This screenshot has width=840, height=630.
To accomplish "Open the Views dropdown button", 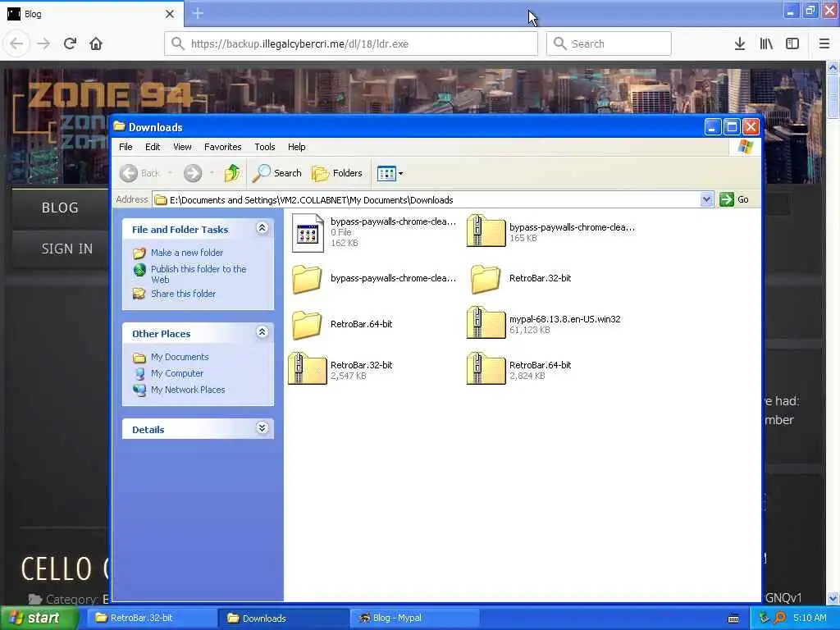I will (x=390, y=173).
